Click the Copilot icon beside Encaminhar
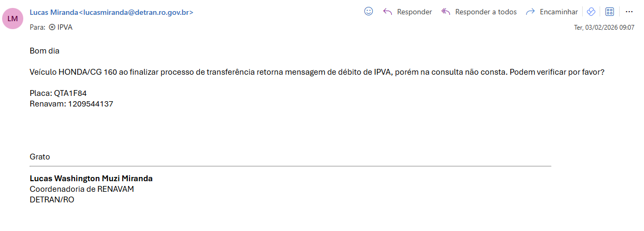Screen dimensions: 644x231 [x=591, y=12]
